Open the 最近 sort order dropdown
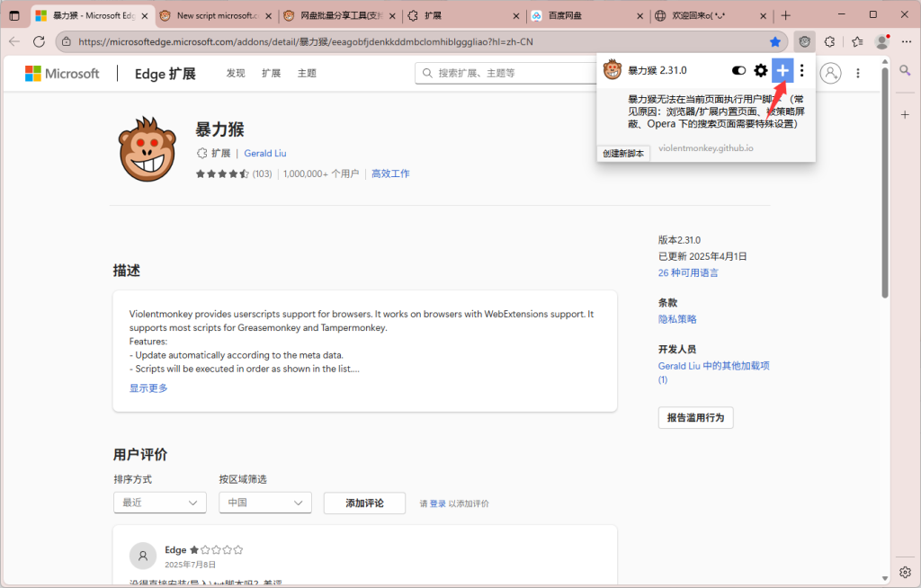Viewport: 921px width, 588px height. 159,503
